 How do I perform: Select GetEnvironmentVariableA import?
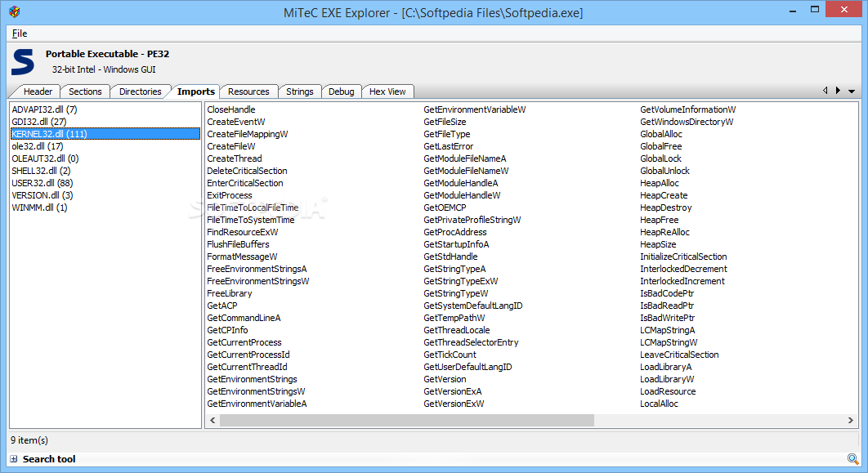257,404
